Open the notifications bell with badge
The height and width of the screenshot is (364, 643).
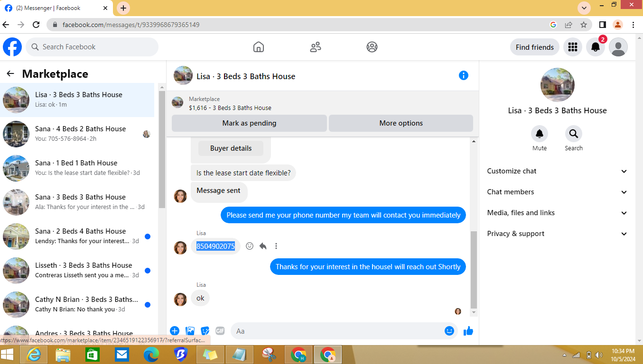[x=596, y=47]
